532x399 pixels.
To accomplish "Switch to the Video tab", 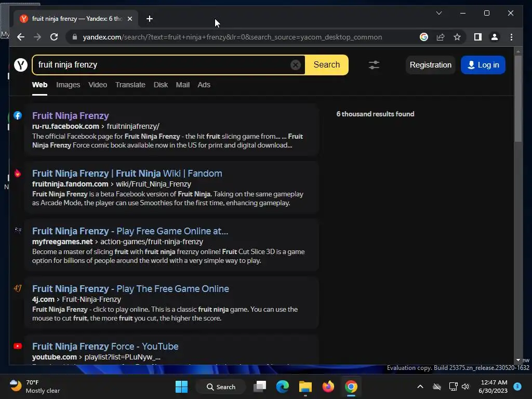I will point(98,85).
